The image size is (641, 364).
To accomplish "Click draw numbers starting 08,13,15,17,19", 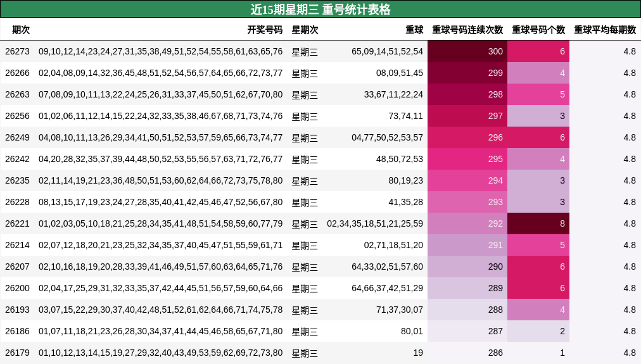I will point(161,202).
